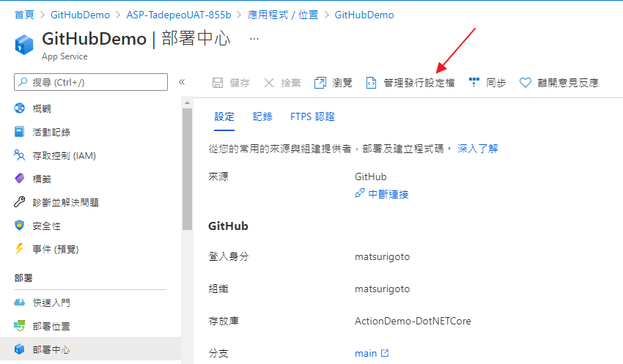Click the 同步 toolbar button label
This screenshot has height=364, width=623.
tap(496, 83)
